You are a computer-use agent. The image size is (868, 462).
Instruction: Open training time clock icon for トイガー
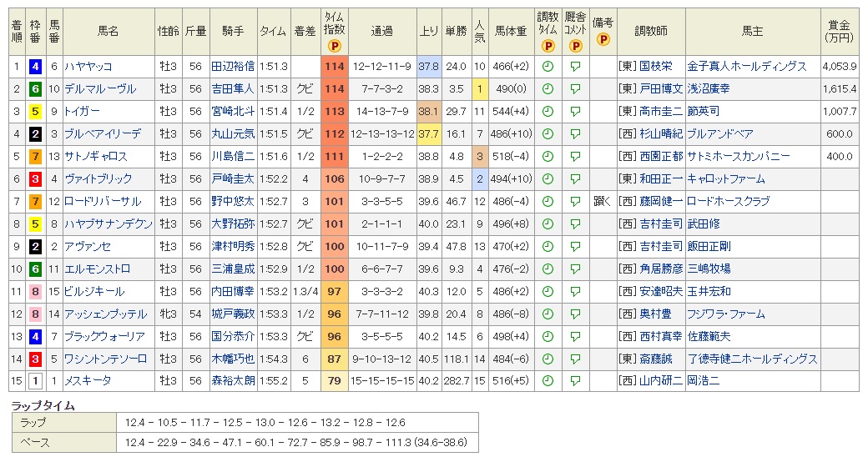[x=548, y=111]
